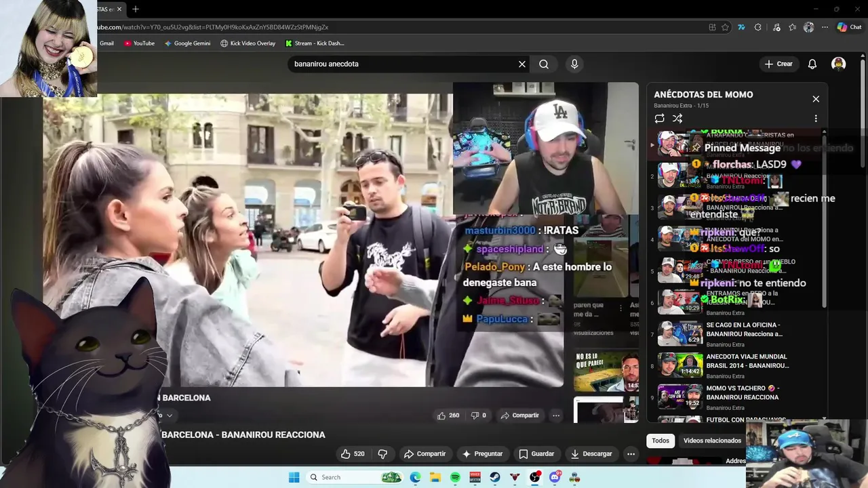Dislike the video next to 520 likes
Viewport: 868px width, 488px height.
point(382,453)
